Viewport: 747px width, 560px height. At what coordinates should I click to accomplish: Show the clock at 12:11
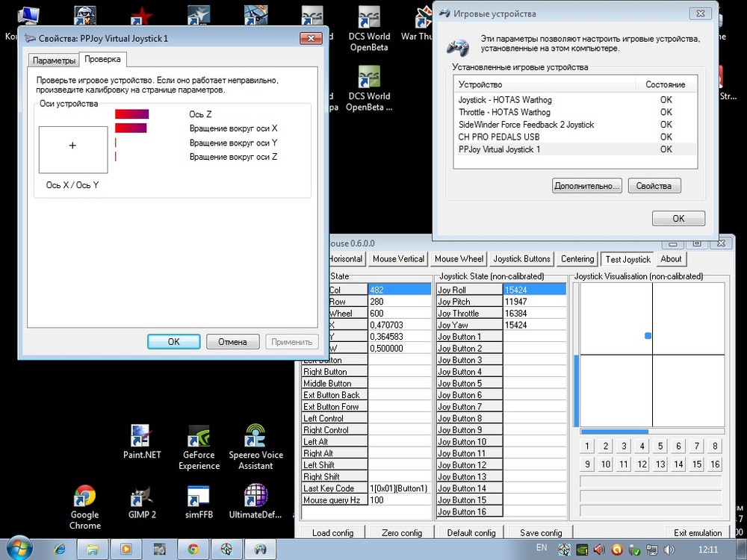coord(707,549)
